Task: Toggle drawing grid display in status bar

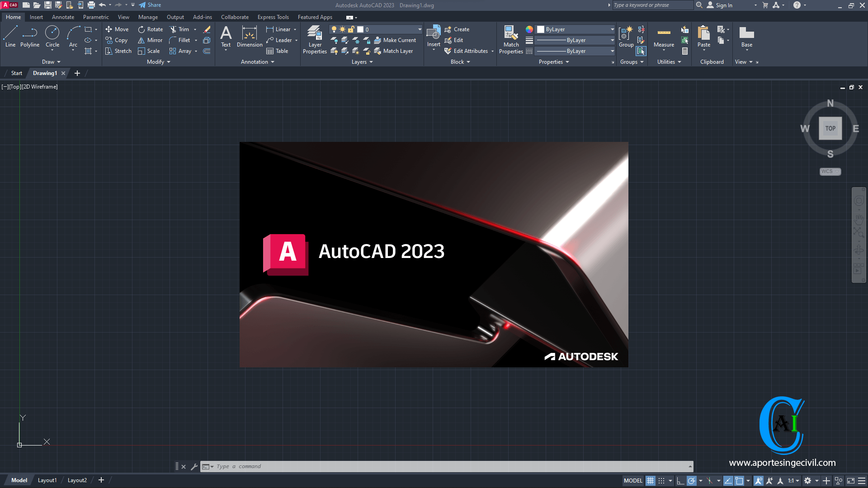Action: coord(650,481)
